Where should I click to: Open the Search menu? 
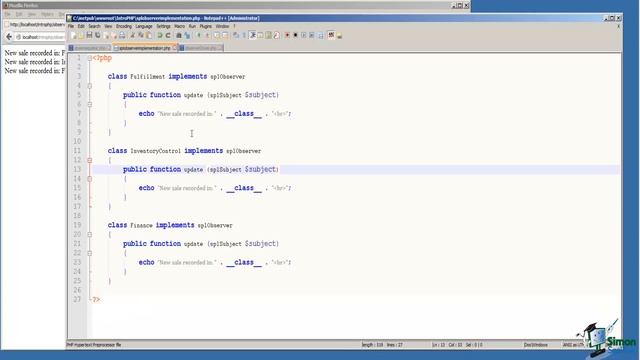point(94,26)
